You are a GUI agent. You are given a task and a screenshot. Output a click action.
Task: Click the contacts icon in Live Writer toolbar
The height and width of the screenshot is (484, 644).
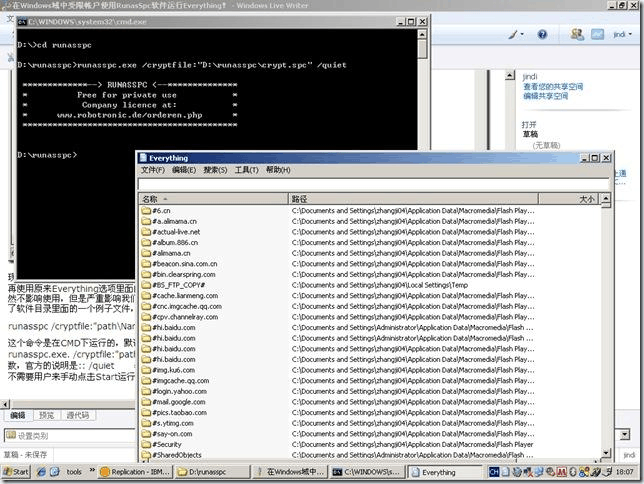pyautogui.click(x=577, y=35)
